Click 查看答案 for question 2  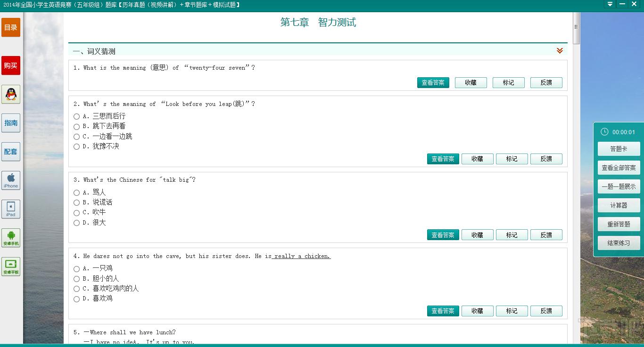coord(443,159)
